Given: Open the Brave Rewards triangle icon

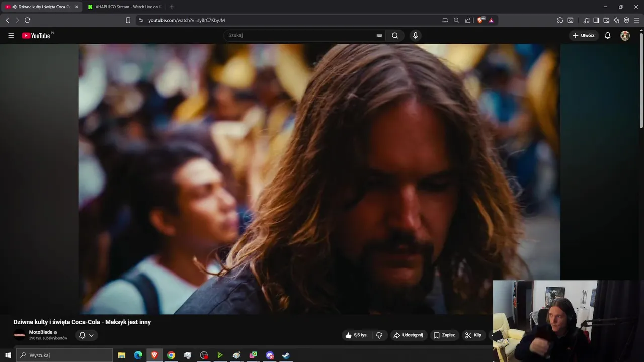Looking at the screenshot, I should pos(491,20).
